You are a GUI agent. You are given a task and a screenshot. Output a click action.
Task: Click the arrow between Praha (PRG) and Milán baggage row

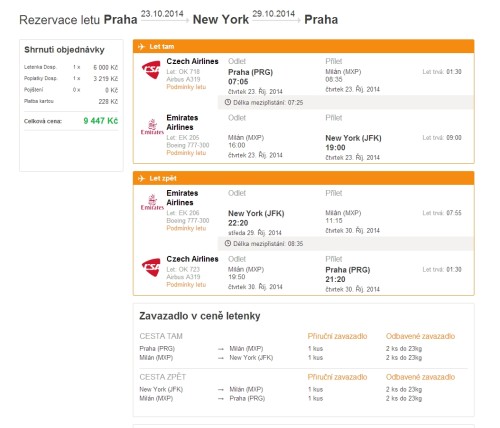(x=221, y=349)
